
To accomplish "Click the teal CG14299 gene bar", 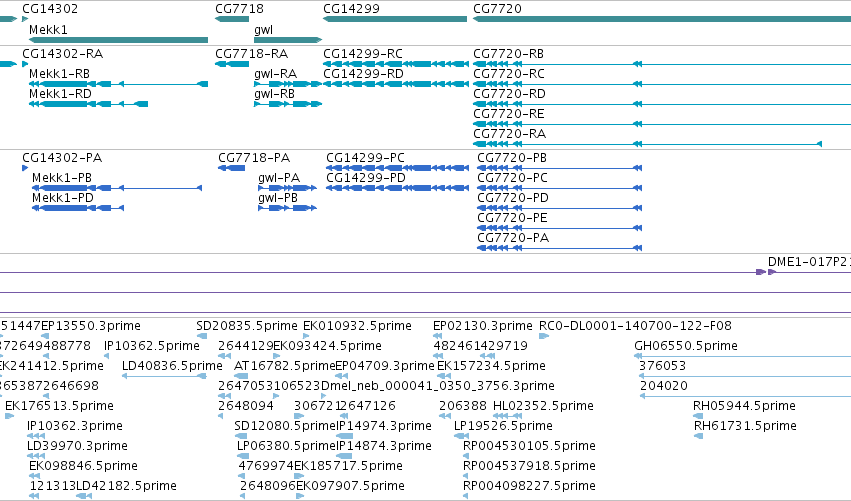I will click(395, 19).
